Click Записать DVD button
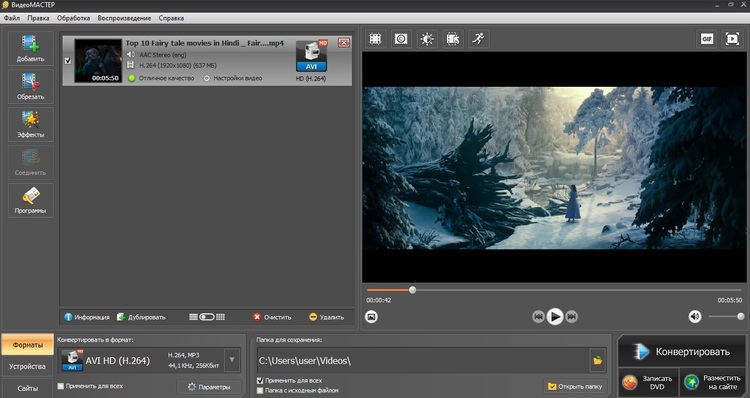The width and height of the screenshot is (750, 398). click(x=649, y=382)
